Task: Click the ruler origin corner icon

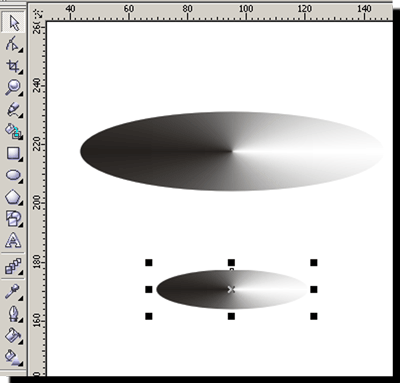Action: point(38,14)
